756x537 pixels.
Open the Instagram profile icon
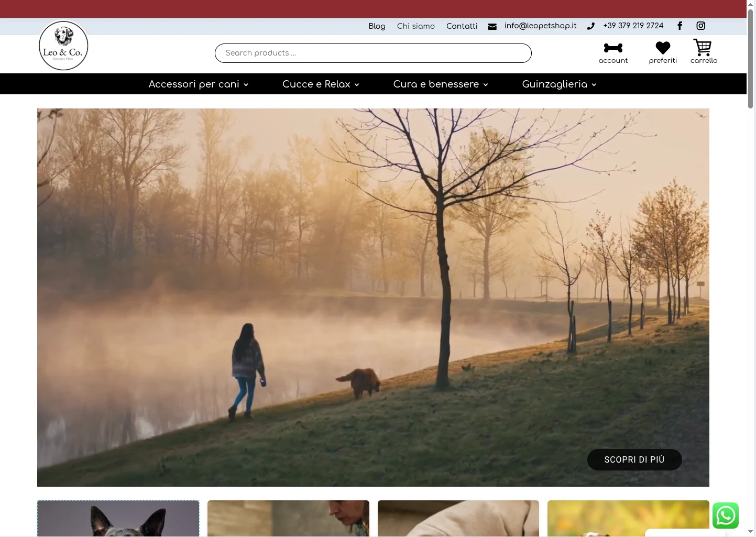pos(700,26)
